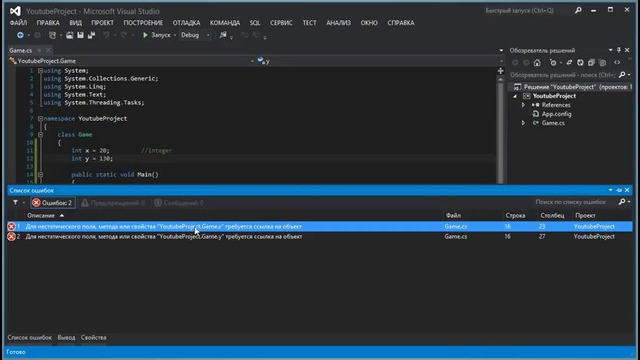Save the current file with the toolbar icon
Image resolution: width=640 pixels, height=360 pixels.
(80, 36)
